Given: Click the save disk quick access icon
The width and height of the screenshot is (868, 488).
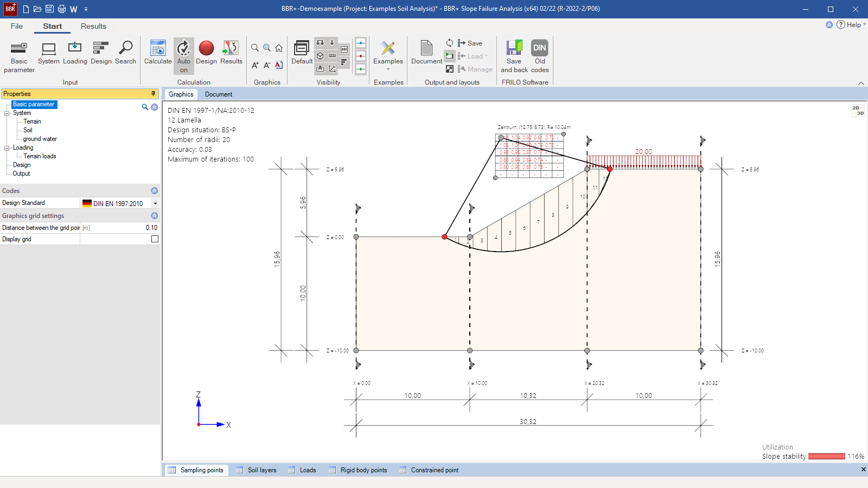Looking at the screenshot, I should (x=49, y=9).
